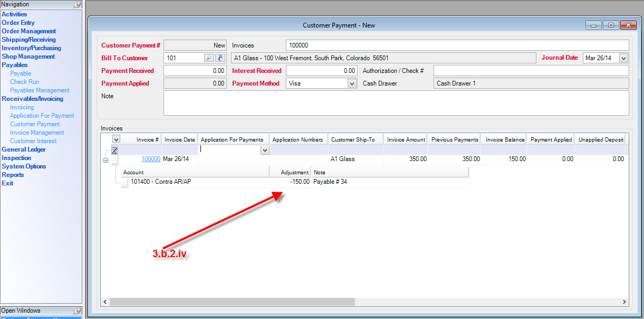Image resolution: width=644 pixels, height=319 pixels.
Task: Click the filter row clear icon in grid
Action: [x=115, y=150]
